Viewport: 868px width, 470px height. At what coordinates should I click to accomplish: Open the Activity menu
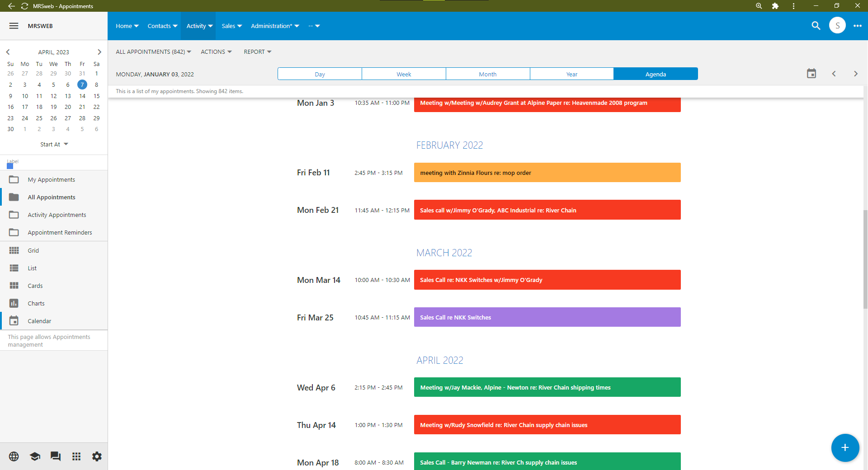click(198, 26)
